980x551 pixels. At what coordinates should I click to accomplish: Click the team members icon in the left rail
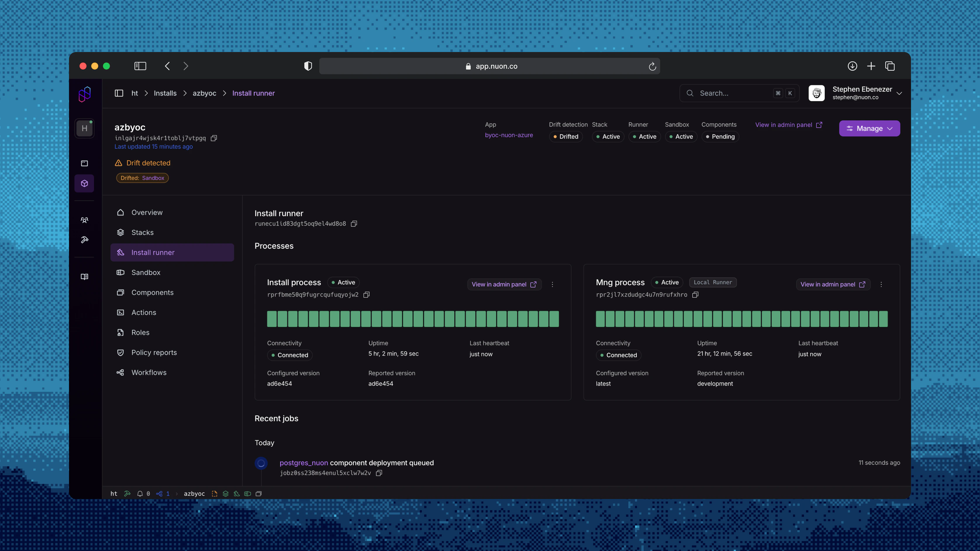coord(84,220)
